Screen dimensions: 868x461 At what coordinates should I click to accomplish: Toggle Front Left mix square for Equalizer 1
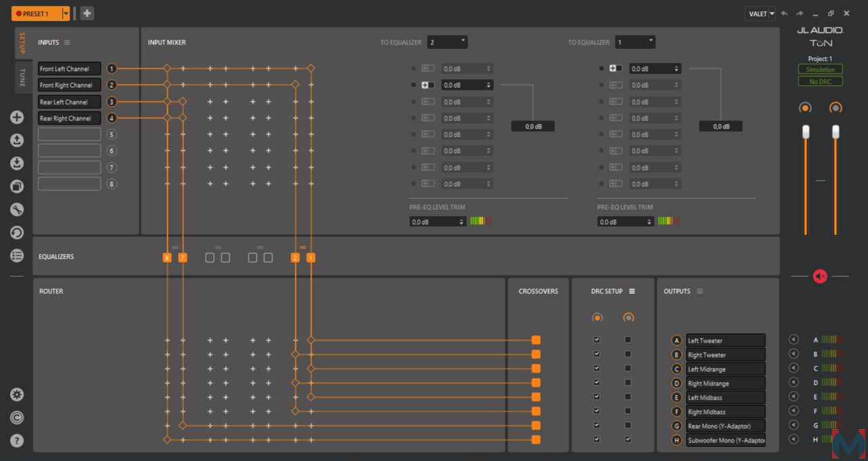(x=601, y=68)
